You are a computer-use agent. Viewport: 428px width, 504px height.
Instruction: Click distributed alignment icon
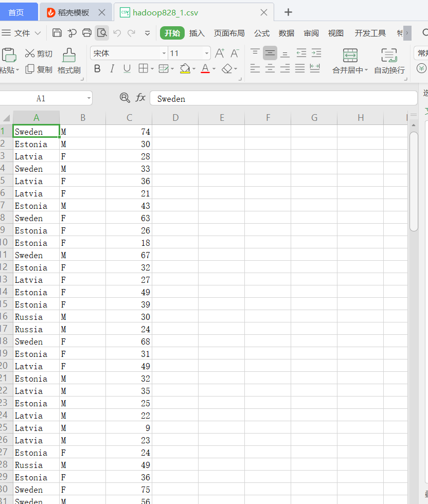coord(315,68)
